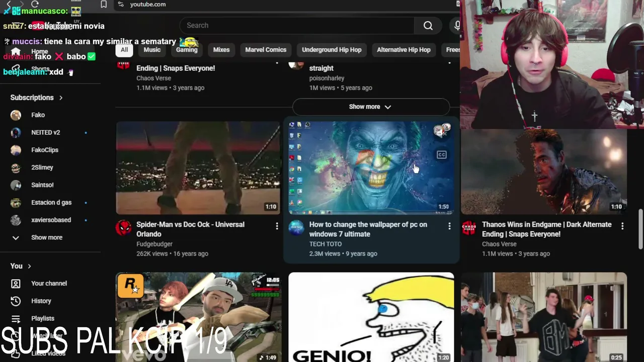Select the Underground Hip Hop filter chip
644x362 pixels.
click(x=332, y=50)
